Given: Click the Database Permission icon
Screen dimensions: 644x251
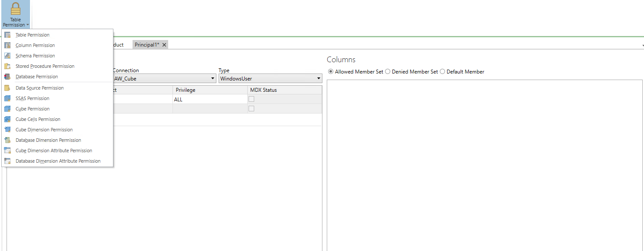Looking at the screenshot, I should point(7,77).
